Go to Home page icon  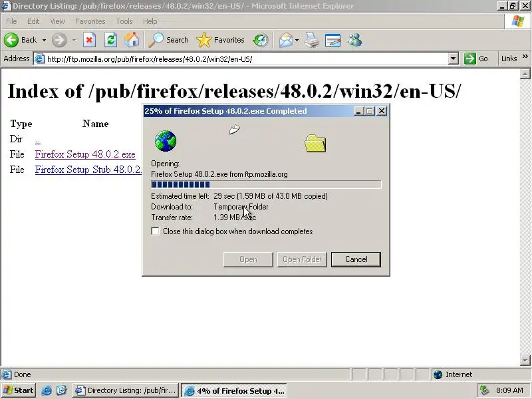(x=132, y=40)
